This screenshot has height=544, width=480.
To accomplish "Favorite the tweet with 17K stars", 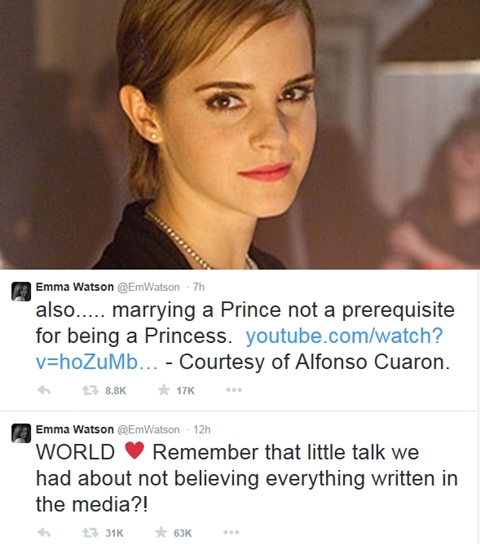I will pyautogui.click(x=164, y=390).
